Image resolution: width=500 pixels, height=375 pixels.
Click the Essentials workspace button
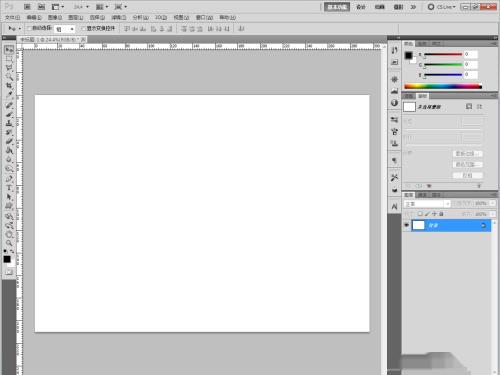[x=337, y=7]
